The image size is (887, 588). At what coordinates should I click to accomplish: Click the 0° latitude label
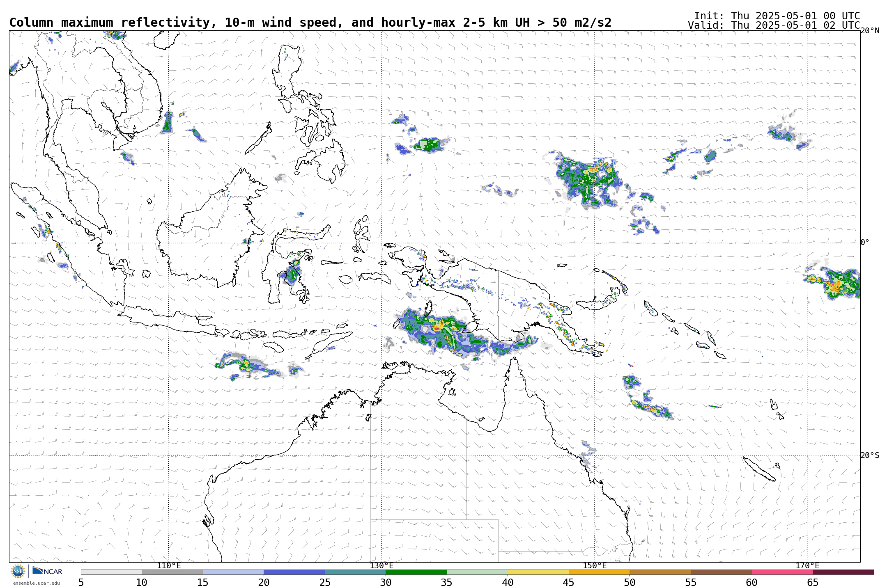(x=865, y=243)
